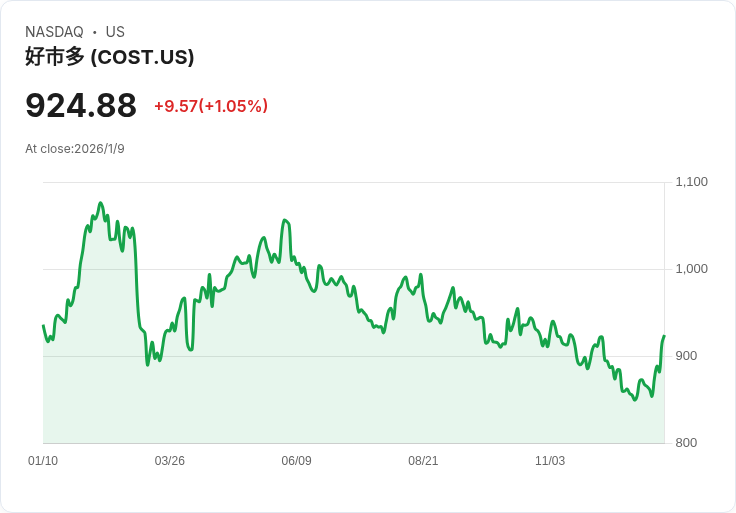Click the chart peak near 06/09
736x513 pixels.
tap(284, 220)
